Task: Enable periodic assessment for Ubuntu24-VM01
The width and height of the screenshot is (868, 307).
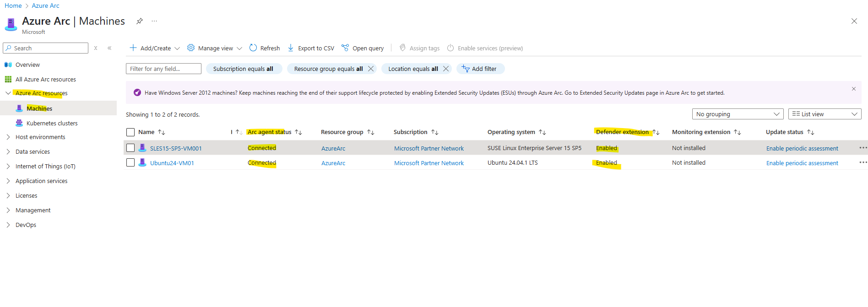Action: (x=802, y=163)
